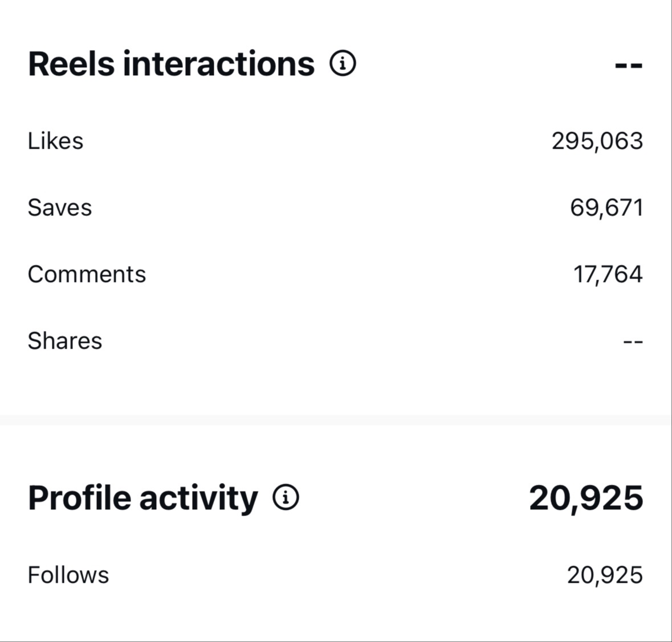Tap the Shares value dashes
672x642 pixels.
pos(633,342)
